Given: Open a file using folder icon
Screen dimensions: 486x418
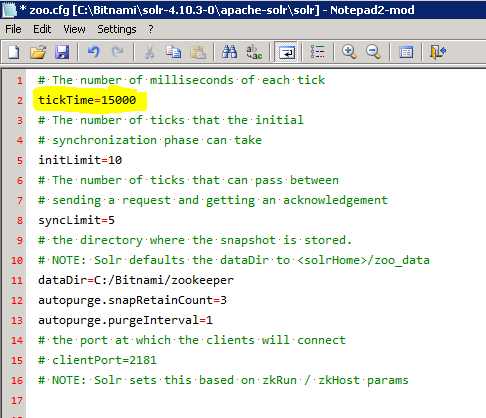Looking at the screenshot, I should click(38, 52).
